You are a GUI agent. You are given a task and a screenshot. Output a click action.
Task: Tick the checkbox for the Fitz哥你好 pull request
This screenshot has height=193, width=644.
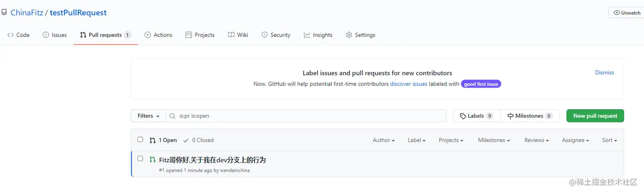[140, 159]
